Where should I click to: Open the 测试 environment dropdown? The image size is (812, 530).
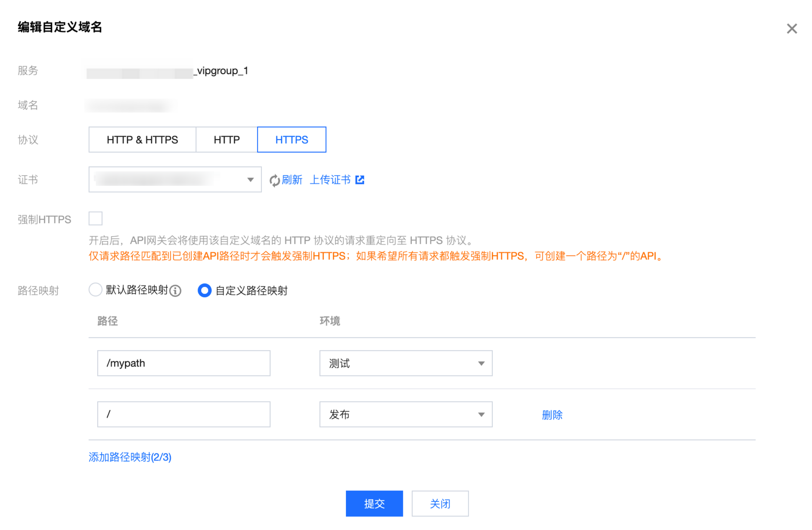coord(406,363)
